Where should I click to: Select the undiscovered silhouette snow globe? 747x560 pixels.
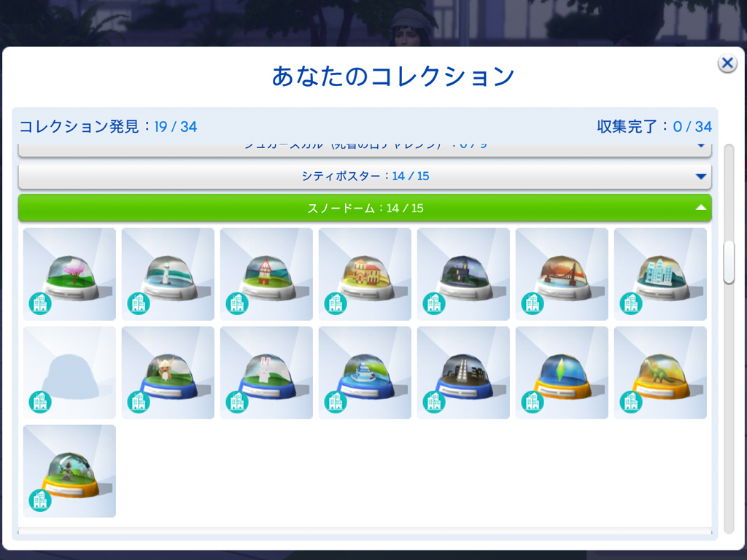pyautogui.click(x=69, y=373)
